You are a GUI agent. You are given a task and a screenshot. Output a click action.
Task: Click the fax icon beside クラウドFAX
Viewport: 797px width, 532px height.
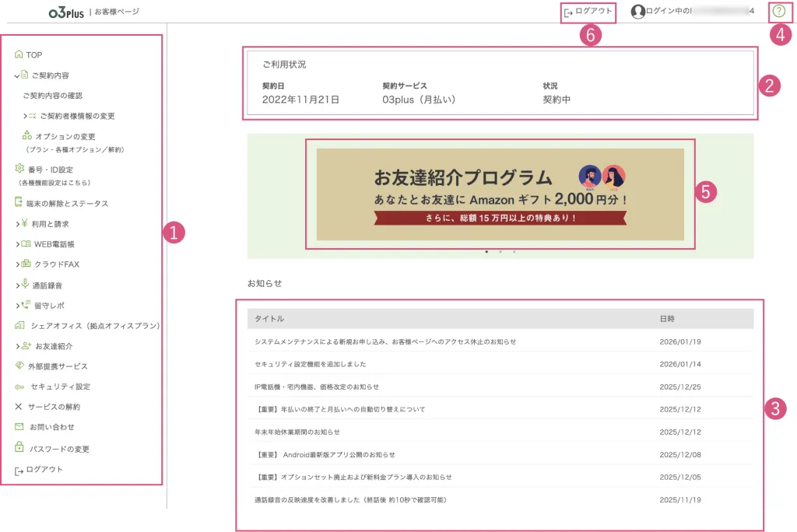[26, 263]
